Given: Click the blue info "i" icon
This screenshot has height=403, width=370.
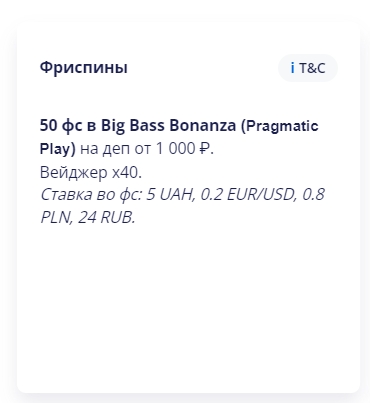Looking at the screenshot, I should (293, 68).
